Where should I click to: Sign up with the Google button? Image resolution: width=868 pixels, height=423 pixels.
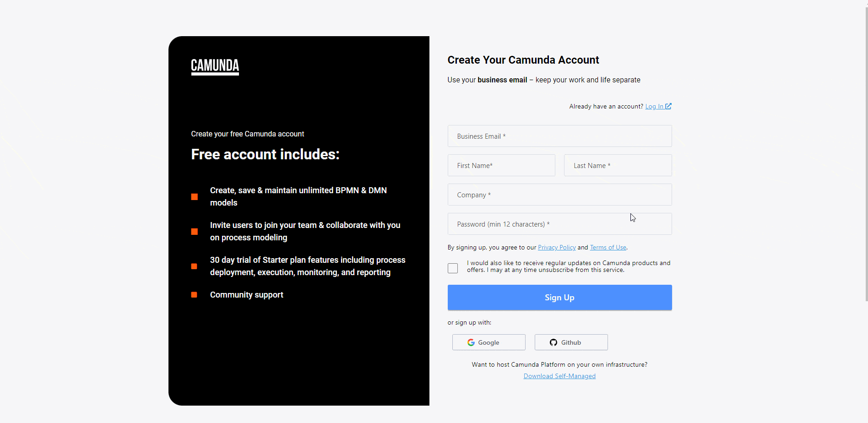[x=488, y=342]
